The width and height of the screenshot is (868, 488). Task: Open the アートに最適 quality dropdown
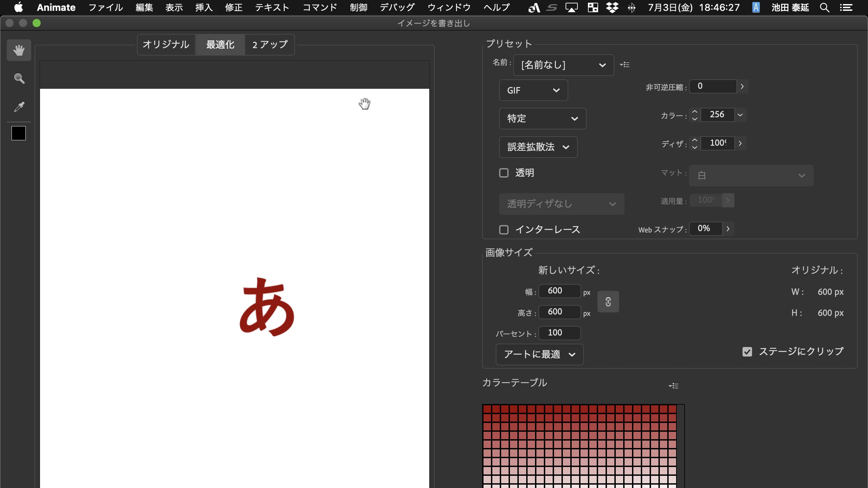[x=539, y=354]
